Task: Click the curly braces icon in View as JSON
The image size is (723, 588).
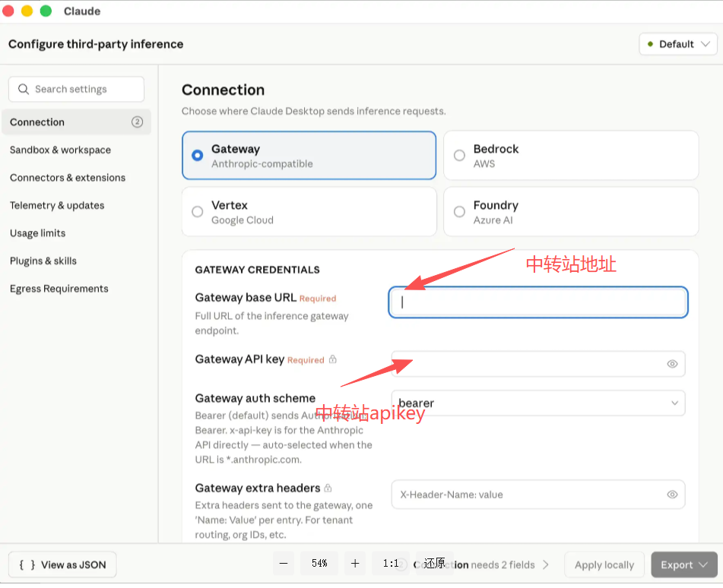Action: [27, 565]
